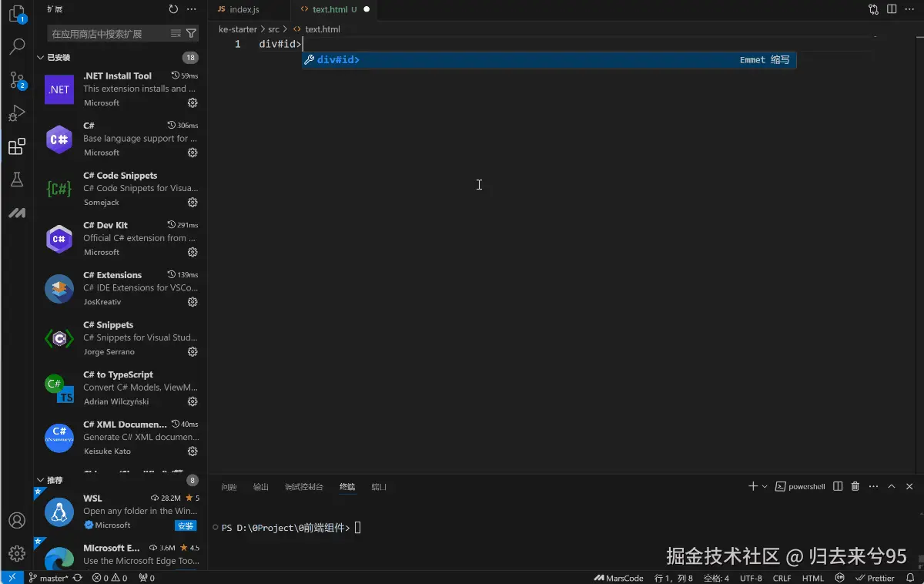924x584 pixels.
Task: Open MarsCode status bar item
Action: coord(619,578)
